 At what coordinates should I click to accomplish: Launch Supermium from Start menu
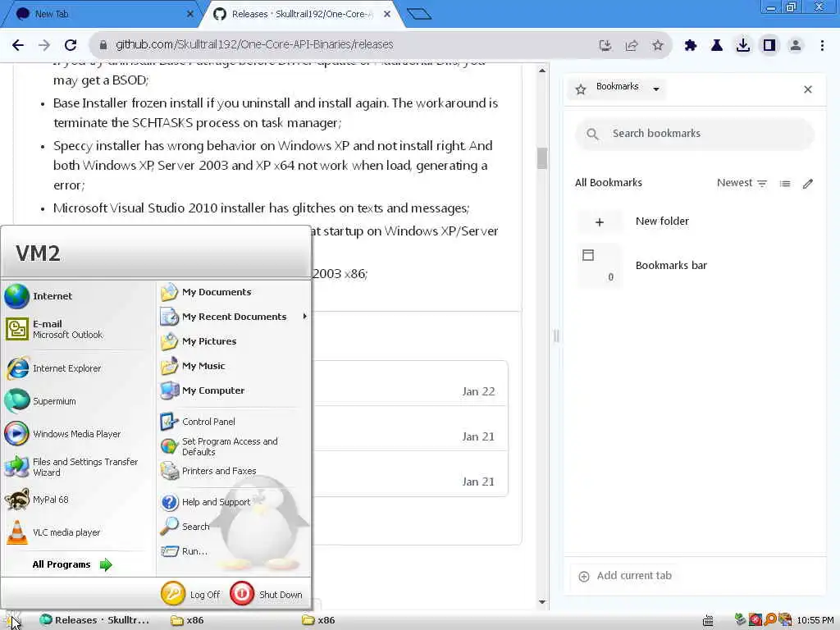coord(75,401)
